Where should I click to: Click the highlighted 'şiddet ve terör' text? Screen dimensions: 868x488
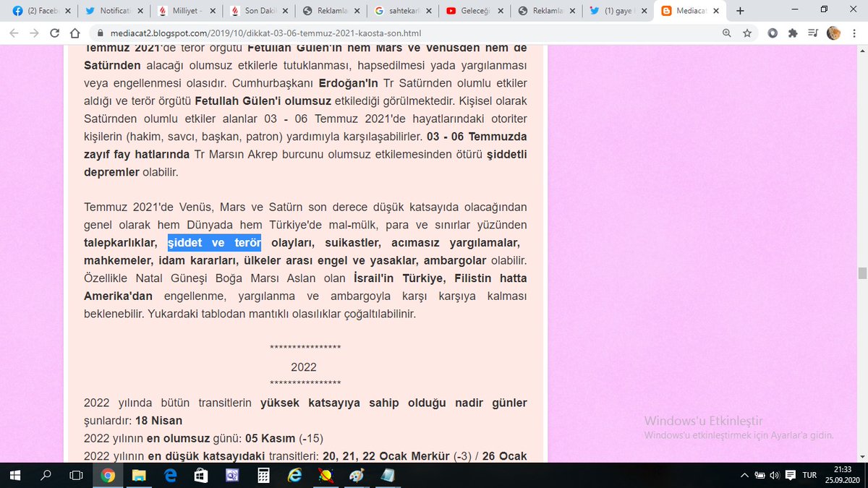point(214,242)
